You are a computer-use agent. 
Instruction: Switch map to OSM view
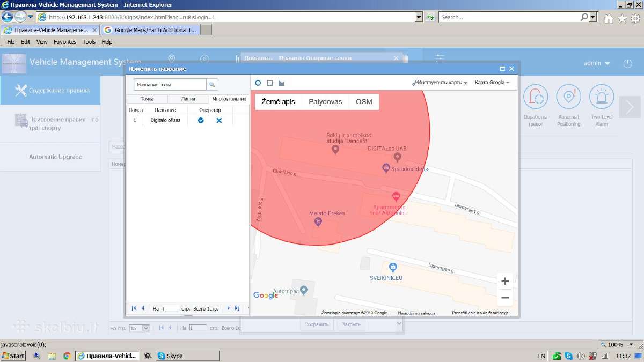point(364,102)
